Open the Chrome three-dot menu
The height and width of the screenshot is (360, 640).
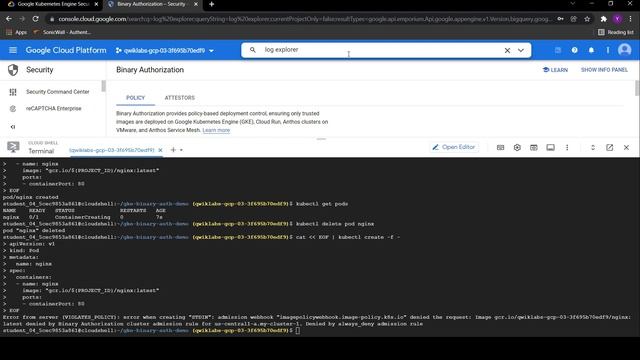[x=631, y=19]
